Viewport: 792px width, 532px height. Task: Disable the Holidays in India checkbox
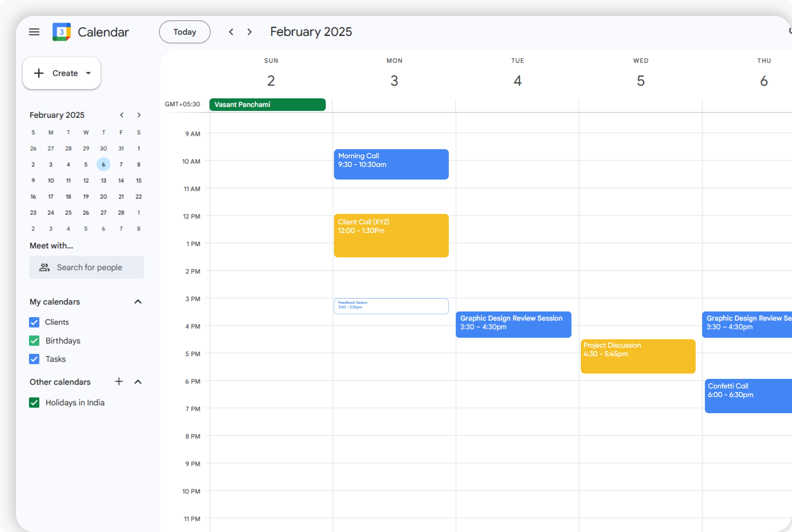(34, 402)
